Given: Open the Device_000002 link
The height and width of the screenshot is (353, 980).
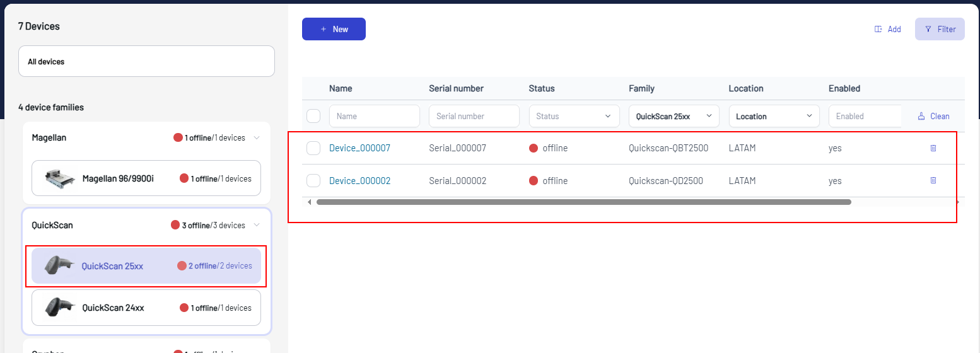Looking at the screenshot, I should point(359,180).
